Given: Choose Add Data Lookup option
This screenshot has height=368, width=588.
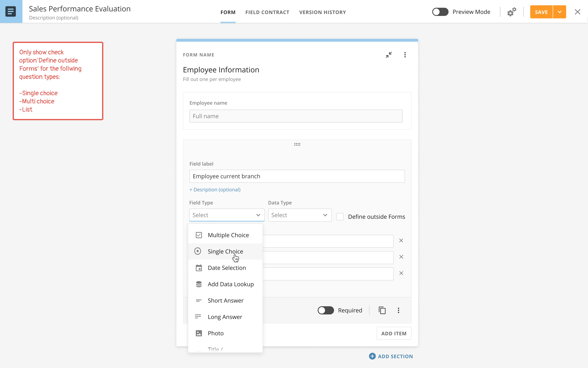Looking at the screenshot, I should (x=225, y=284).
